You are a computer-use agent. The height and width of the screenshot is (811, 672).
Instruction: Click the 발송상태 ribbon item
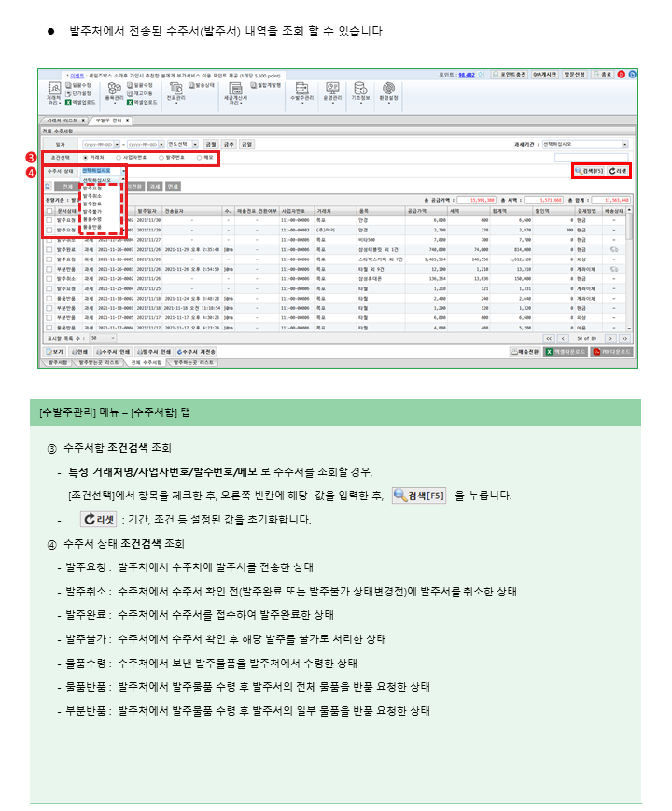pos(202,85)
